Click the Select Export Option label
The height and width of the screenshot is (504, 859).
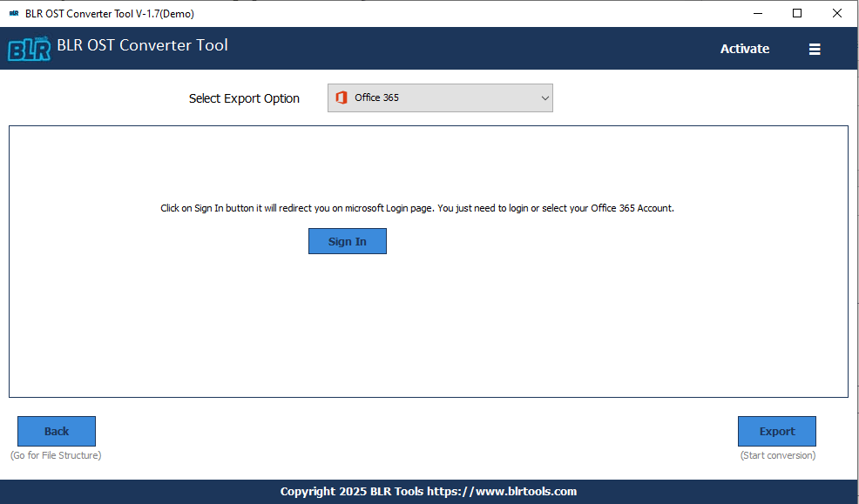[244, 98]
